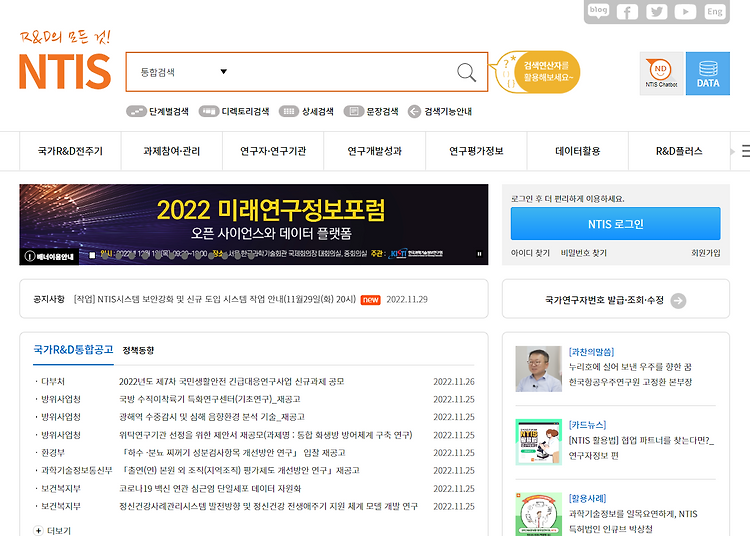The height and width of the screenshot is (536, 750).
Task: Click the plus icon beside 더보기
Action: click(x=38, y=530)
